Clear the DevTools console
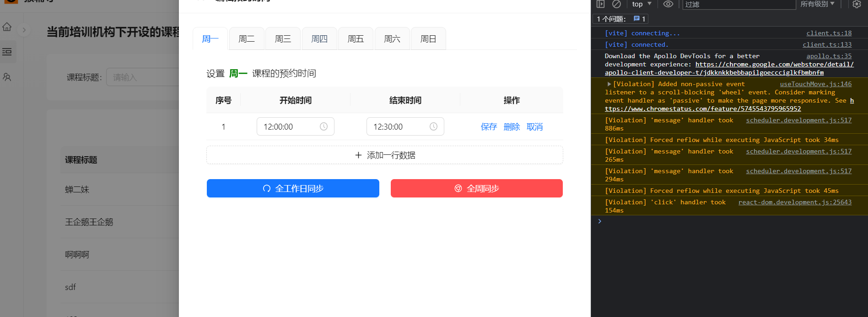Image resolution: width=868 pixels, height=317 pixels. pos(617,4)
